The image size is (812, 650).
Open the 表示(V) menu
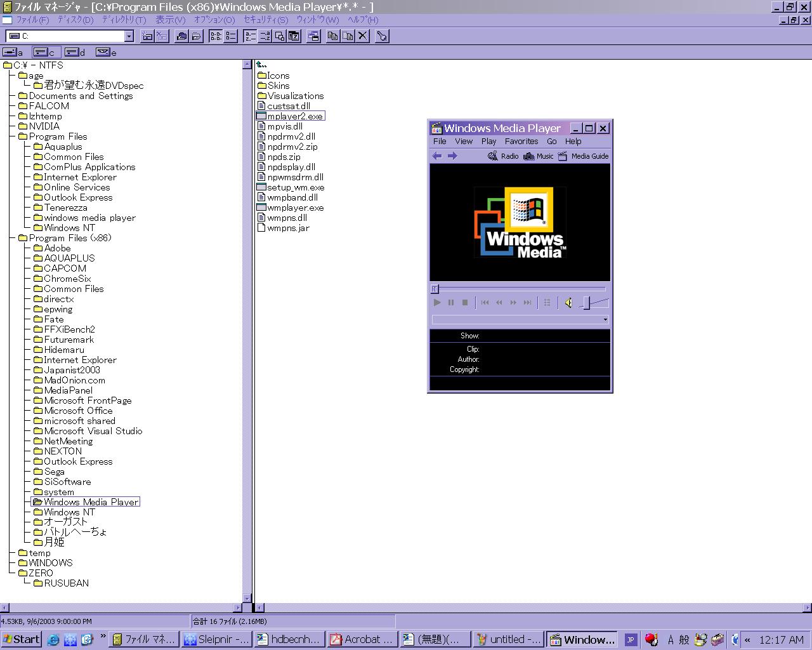[171, 20]
